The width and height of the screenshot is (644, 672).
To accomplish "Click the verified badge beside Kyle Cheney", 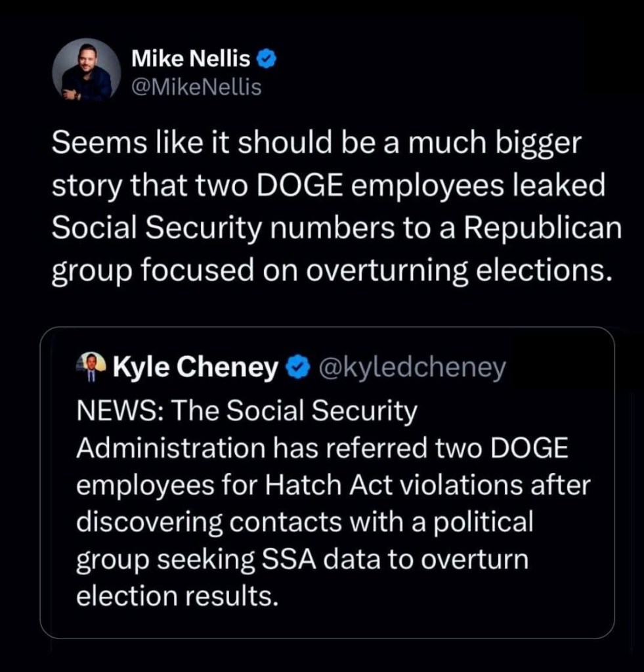I will 299,369.
